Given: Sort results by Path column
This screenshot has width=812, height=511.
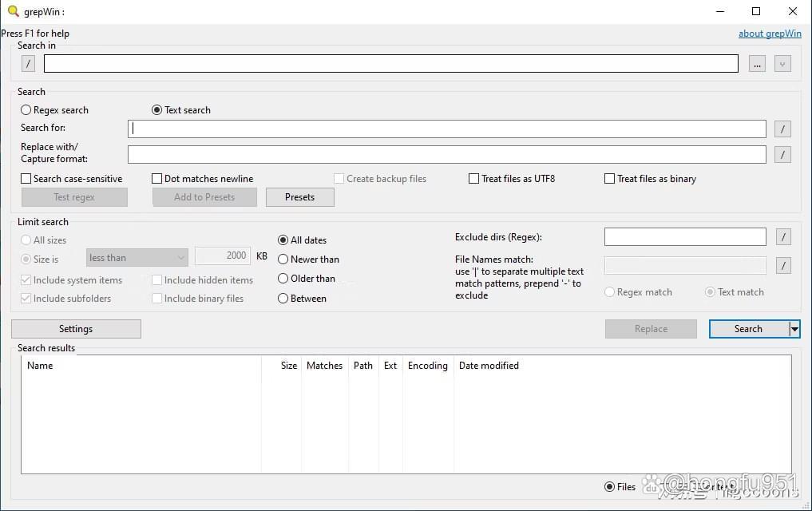Looking at the screenshot, I should tap(363, 366).
